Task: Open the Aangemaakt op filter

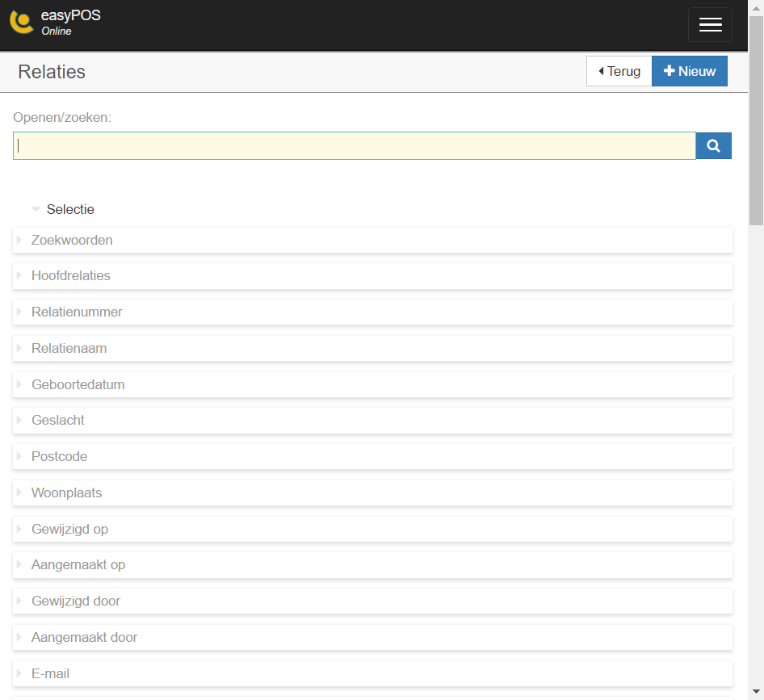Action: [373, 564]
